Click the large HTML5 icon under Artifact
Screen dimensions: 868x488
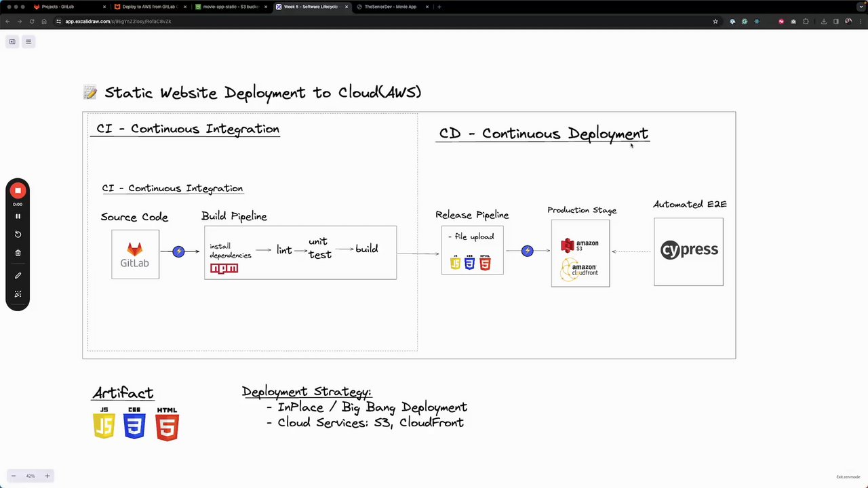click(x=167, y=424)
